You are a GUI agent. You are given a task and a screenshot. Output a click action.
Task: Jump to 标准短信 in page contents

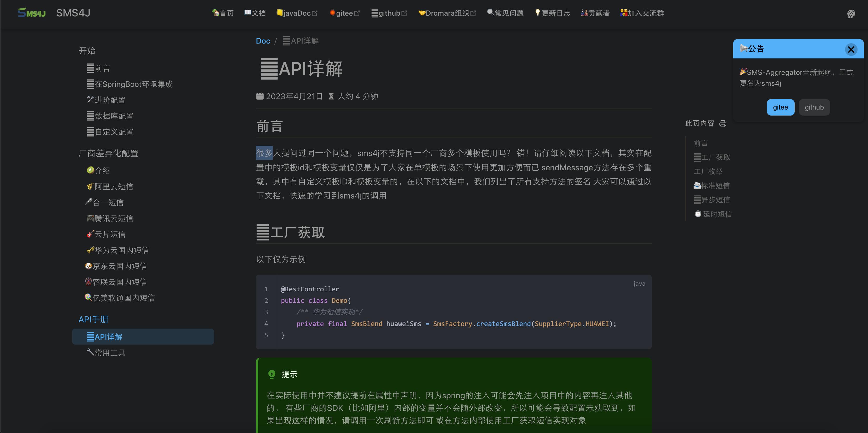point(715,186)
